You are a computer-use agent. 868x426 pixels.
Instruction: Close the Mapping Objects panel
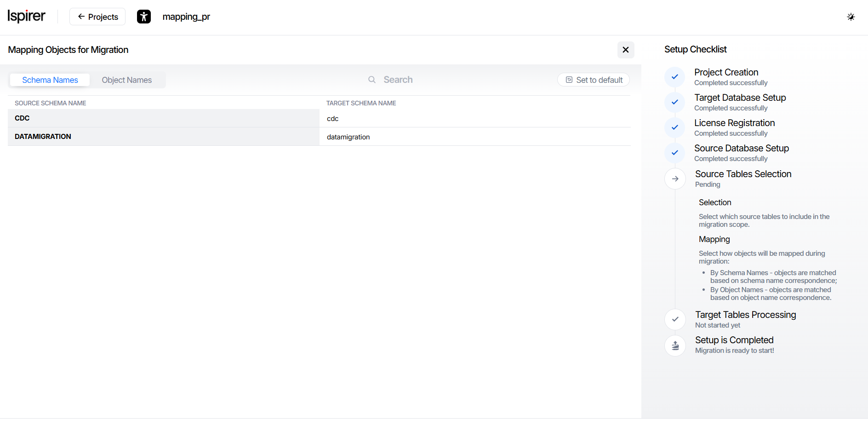pyautogui.click(x=625, y=50)
